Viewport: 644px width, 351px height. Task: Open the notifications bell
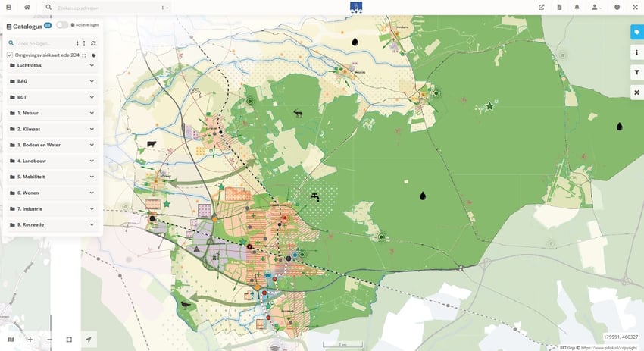(577, 7)
